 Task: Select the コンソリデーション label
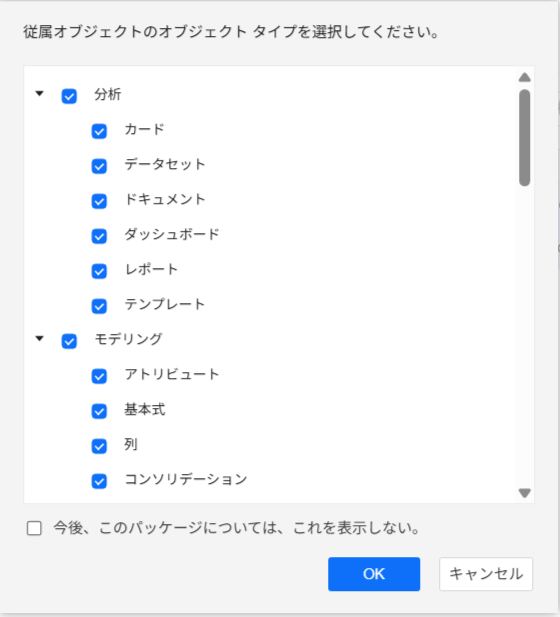click(186, 479)
